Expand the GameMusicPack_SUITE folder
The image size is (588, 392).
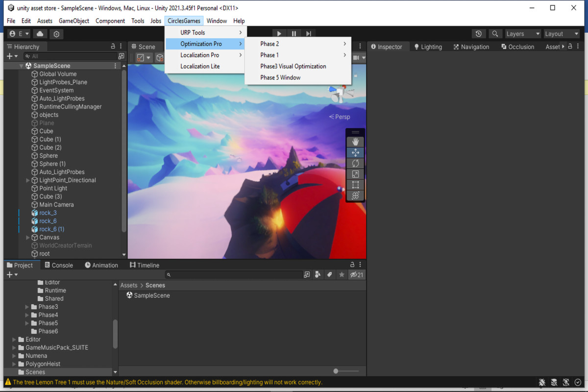(14, 347)
